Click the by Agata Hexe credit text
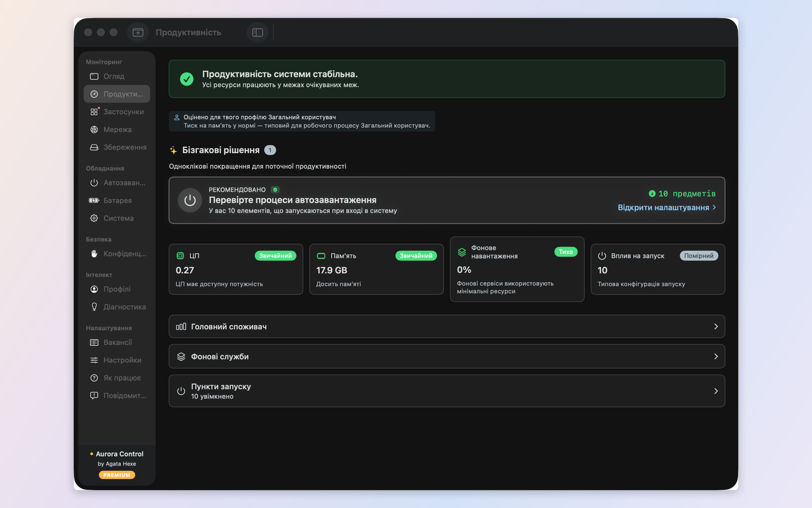 [117, 464]
